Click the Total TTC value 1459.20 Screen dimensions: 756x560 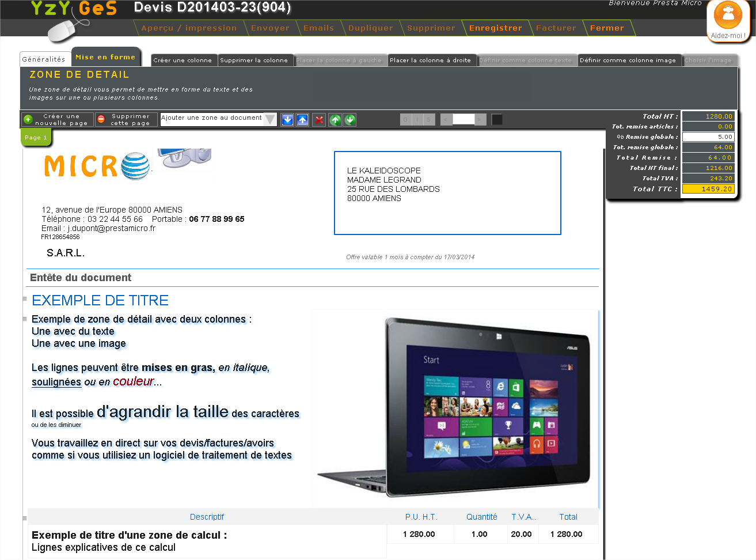(708, 189)
